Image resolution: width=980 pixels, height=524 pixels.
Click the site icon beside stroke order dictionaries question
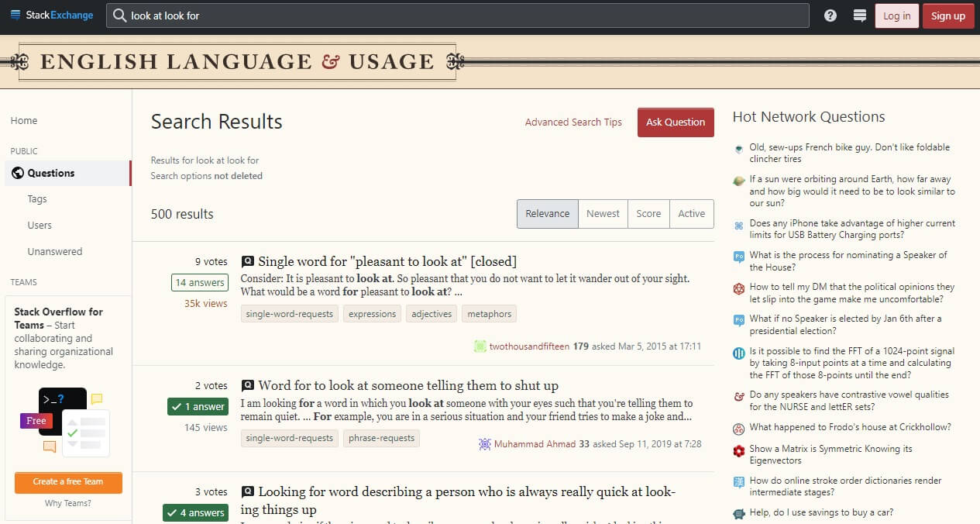[x=739, y=482]
